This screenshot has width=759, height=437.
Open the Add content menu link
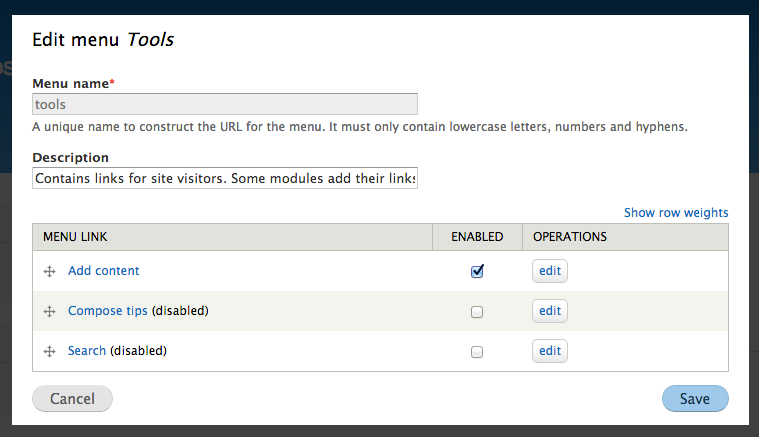(x=104, y=271)
